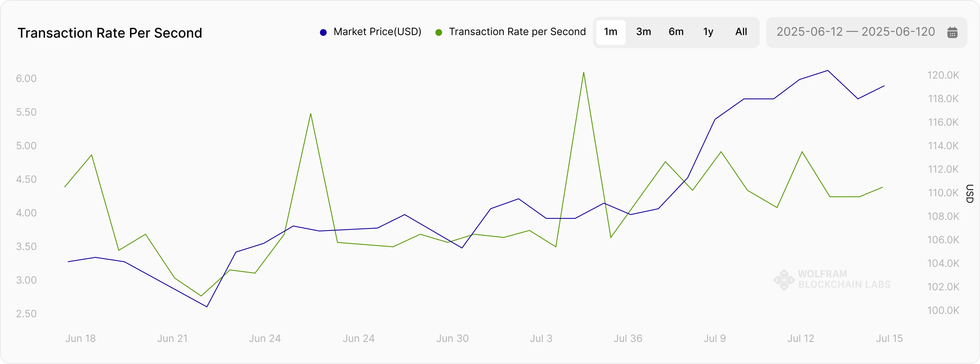Click the green Transaction Rate legend dot
This screenshot has height=364, width=980.
(439, 32)
